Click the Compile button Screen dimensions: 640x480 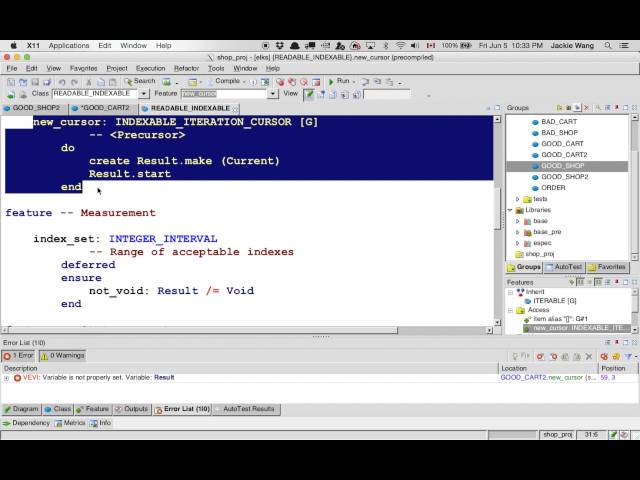click(224, 81)
